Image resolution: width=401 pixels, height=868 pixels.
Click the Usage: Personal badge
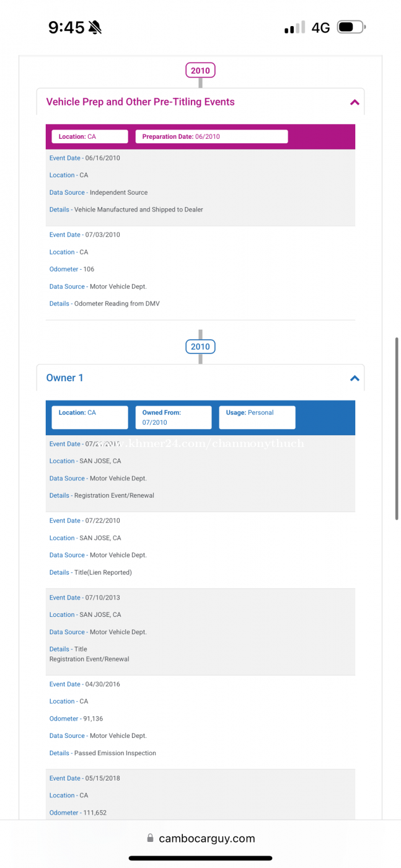point(257,417)
